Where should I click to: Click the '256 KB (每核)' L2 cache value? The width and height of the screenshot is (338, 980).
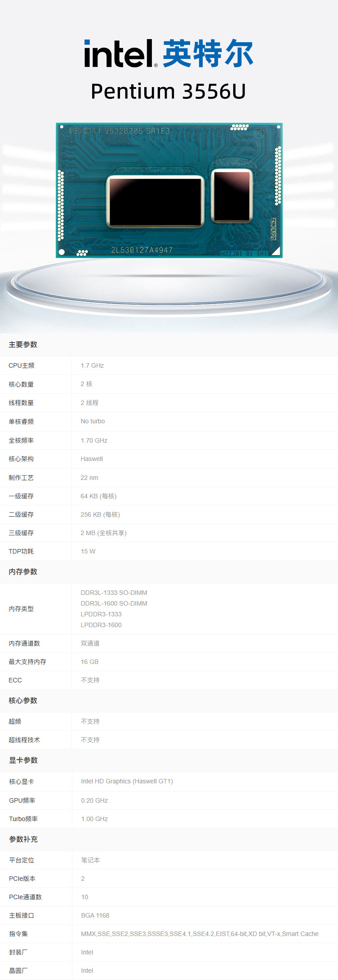click(100, 514)
